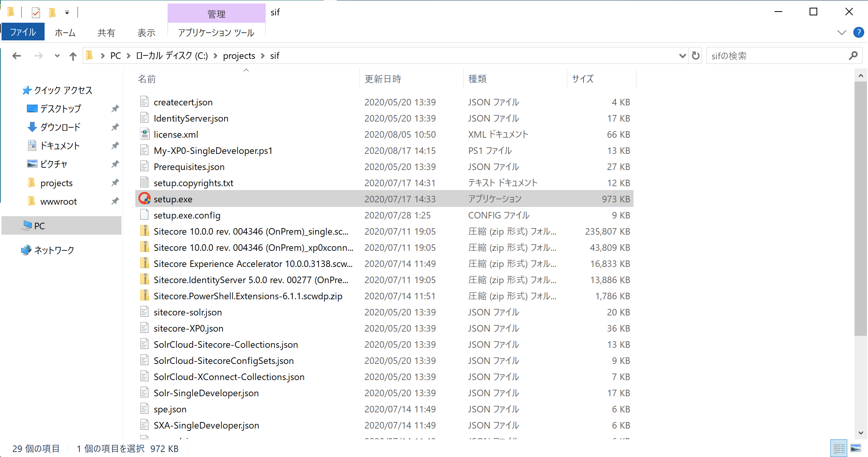Expand the chevron after projects in breadcrumb
This screenshot has width=868, height=457.
coord(263,56)
